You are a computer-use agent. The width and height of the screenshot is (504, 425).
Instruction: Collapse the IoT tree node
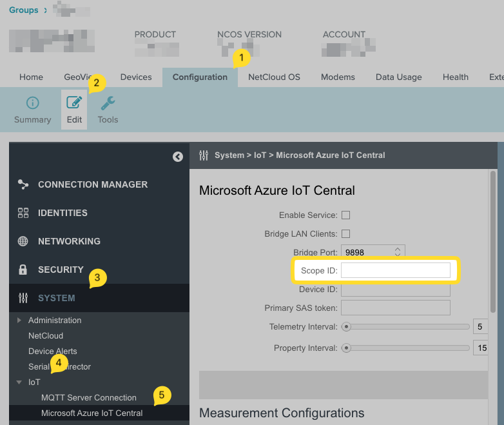(x=19, y=382)
